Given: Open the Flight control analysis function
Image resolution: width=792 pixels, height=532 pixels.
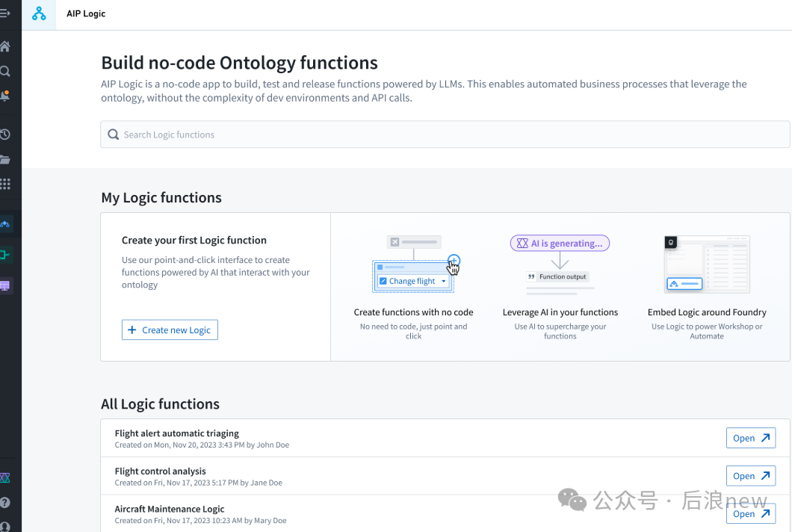Looking at the screenshot, I should [750, 476].
